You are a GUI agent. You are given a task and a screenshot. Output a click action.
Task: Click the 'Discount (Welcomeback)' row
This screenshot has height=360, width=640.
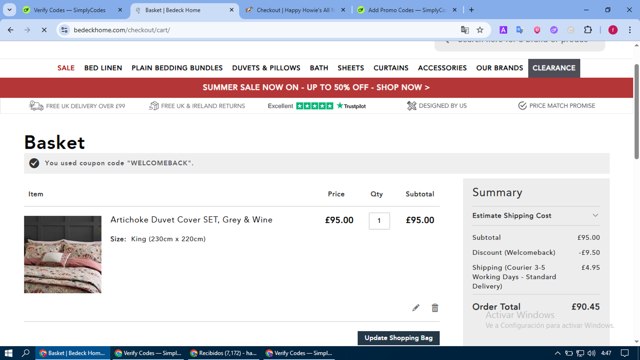(x=536, y=252)
